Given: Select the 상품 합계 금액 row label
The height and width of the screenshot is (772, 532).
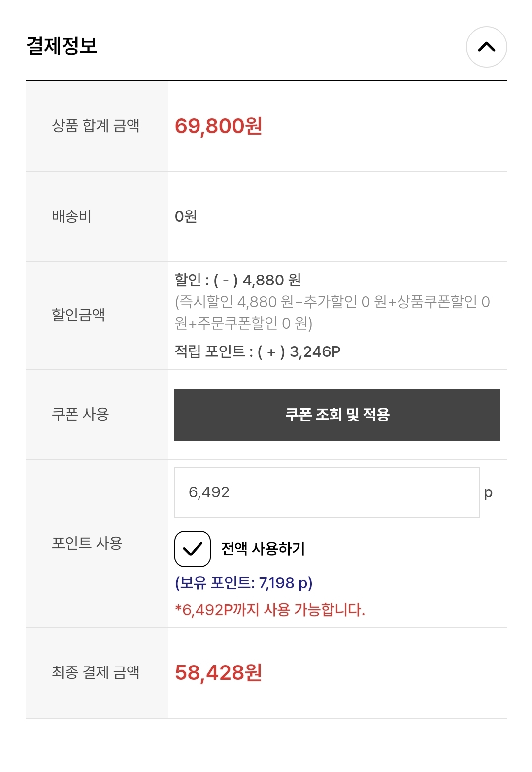Looking at the screenshot, I should tap(96, 126).
